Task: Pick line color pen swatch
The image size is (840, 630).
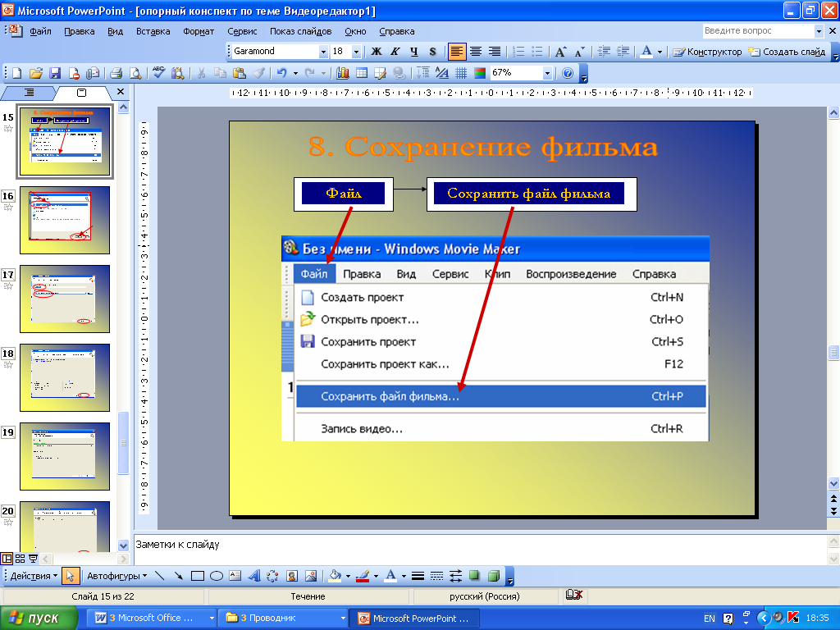Action: click(363, 576)
